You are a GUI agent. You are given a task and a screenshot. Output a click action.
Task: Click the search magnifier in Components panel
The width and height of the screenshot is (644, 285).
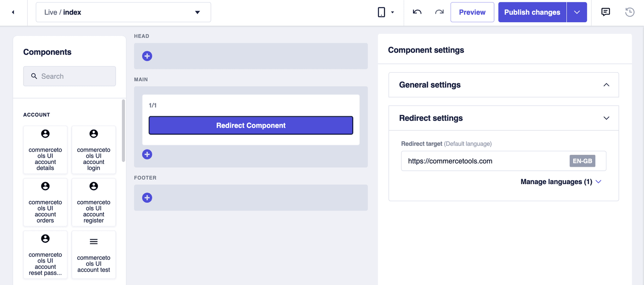tap(34, 76)
